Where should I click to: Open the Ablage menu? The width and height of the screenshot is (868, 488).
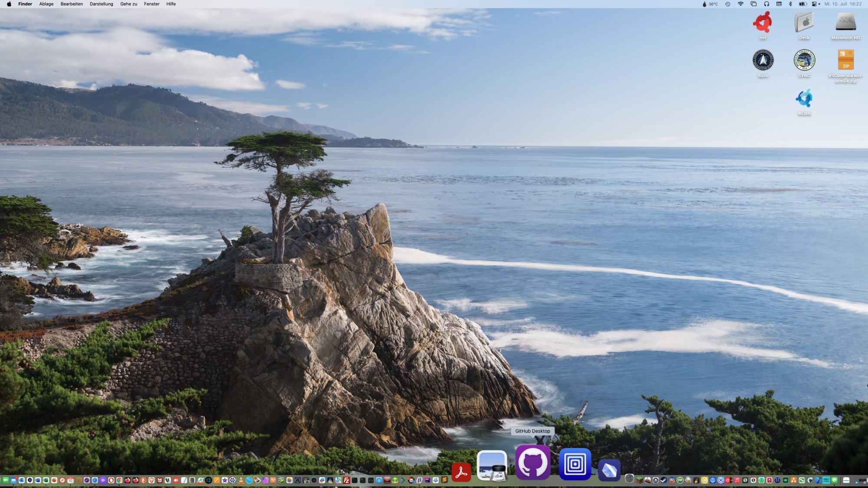[46, 4]
